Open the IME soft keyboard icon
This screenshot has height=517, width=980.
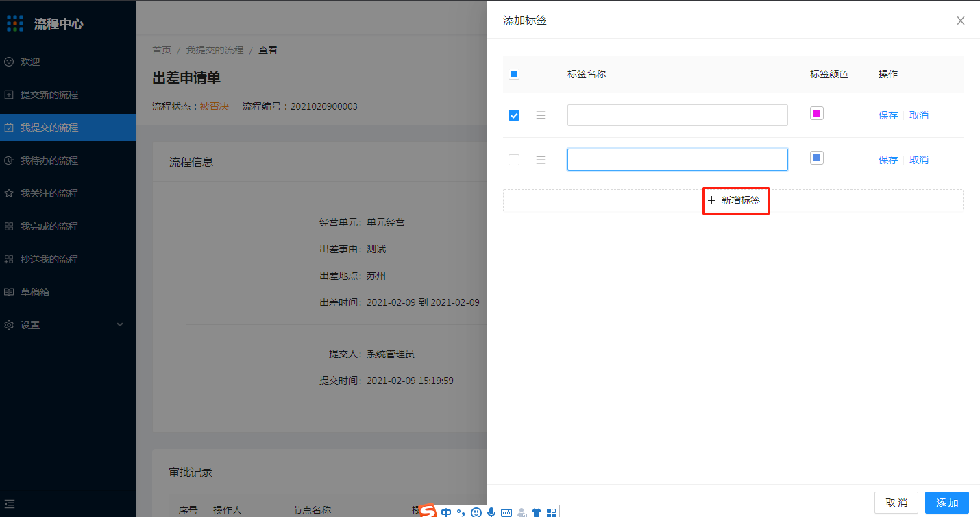tap(506, 512)
